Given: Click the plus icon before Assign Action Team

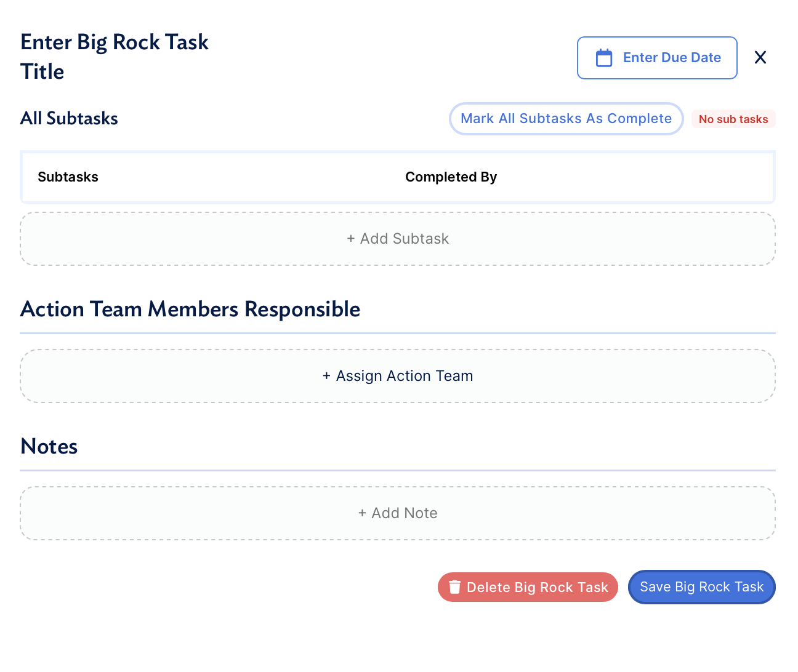Looking at the screenshot, I should pyautogui.click(x=327, y=376).
